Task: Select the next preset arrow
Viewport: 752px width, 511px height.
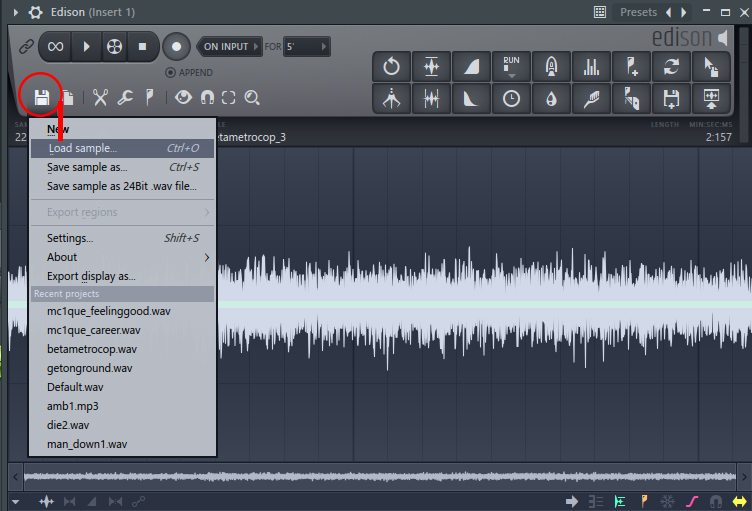Action: 683,12
